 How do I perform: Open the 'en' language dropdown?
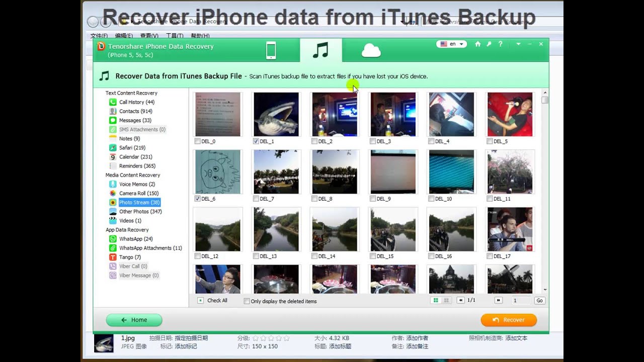(x=452, y=44)
